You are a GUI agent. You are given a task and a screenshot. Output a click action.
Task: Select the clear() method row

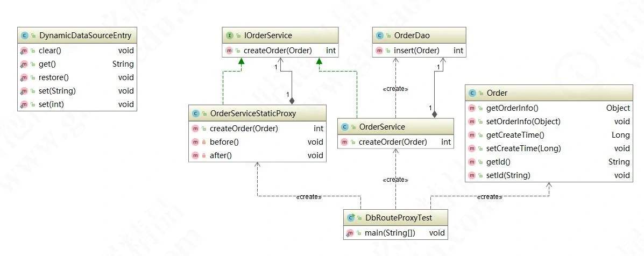point(76,51)
